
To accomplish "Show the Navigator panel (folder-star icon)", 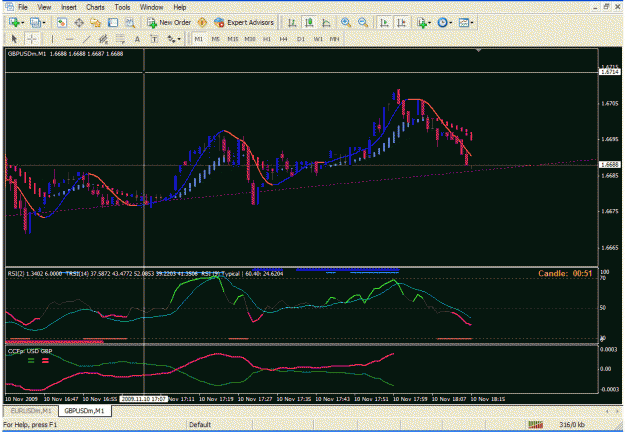I will click(x=96, y=23).
